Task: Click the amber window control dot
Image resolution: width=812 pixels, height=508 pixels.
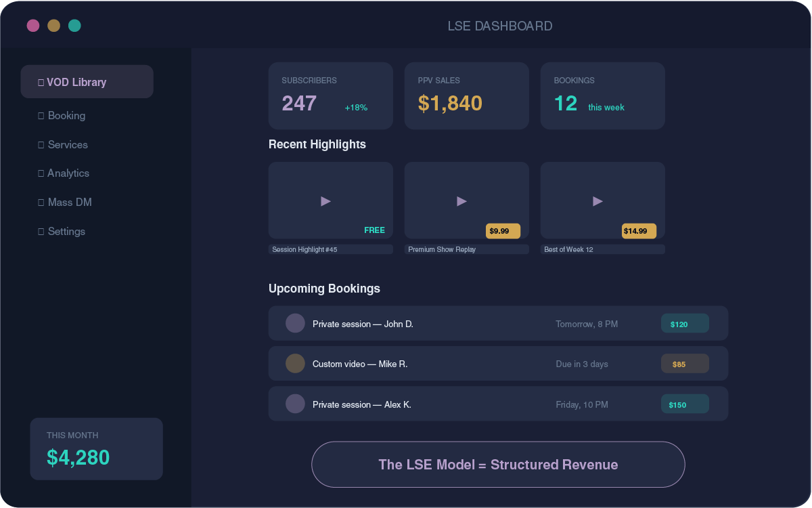Action: [x=53, y=26]
